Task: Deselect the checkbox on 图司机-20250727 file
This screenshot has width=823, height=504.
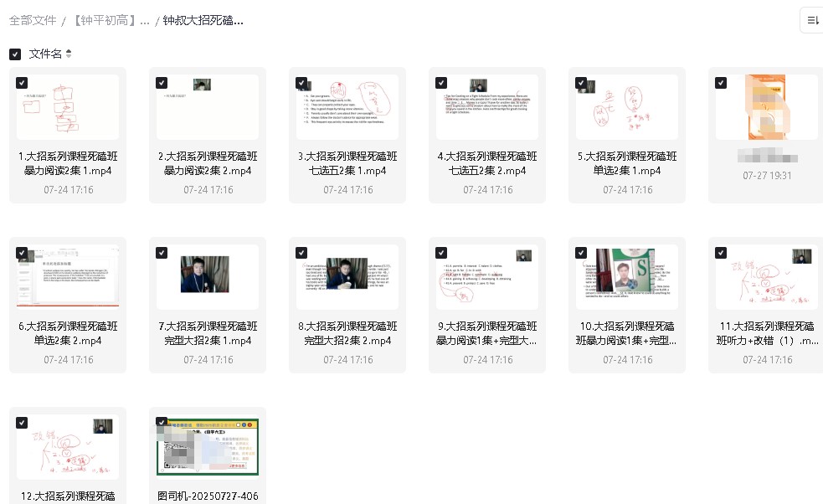Action: [x=162, y=422]
